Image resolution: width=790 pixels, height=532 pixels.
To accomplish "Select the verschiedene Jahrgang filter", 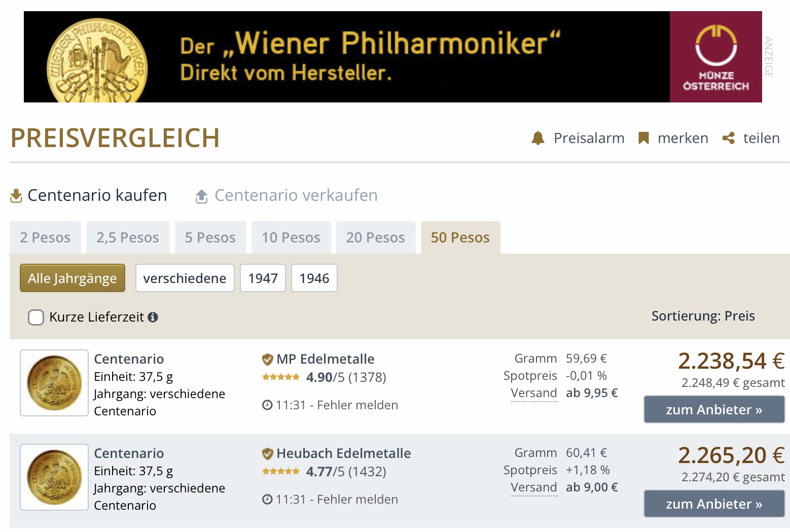I will 185,278.
